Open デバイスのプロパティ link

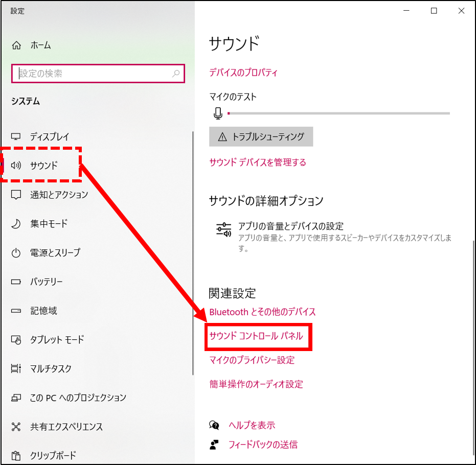point(243,73)
